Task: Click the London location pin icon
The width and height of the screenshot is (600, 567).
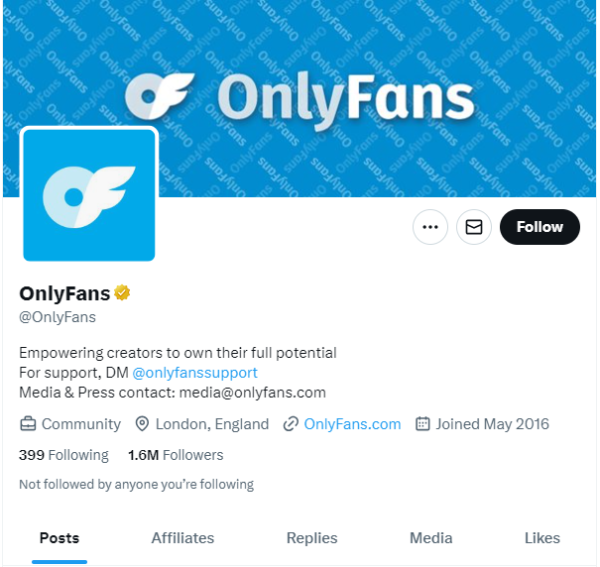Action: (142, 424)
